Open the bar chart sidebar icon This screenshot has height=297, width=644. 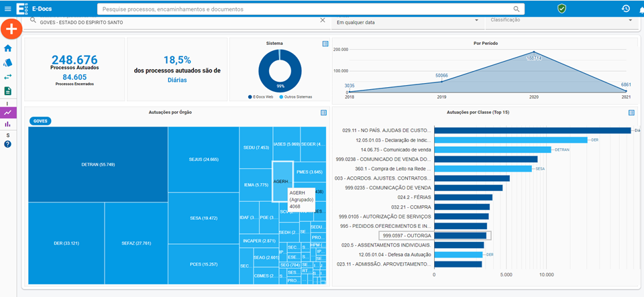[x=8, y=124]
